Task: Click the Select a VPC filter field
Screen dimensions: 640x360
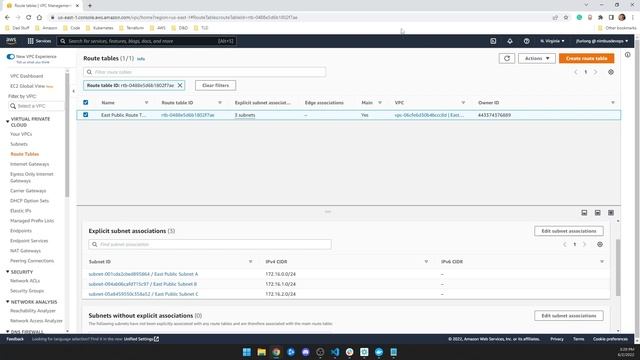Action: click(36, 106)
